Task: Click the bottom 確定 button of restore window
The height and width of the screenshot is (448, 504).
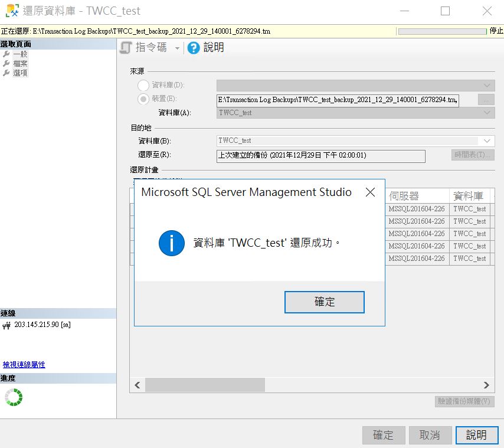Action: 384,435
